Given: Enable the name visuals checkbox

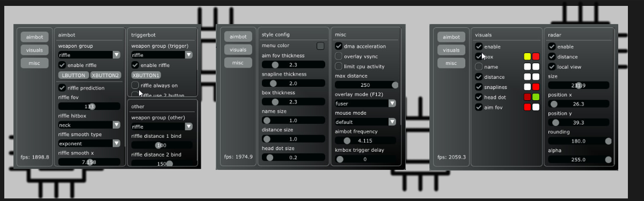Looking at the screenshot, I should tap(479, 66).
